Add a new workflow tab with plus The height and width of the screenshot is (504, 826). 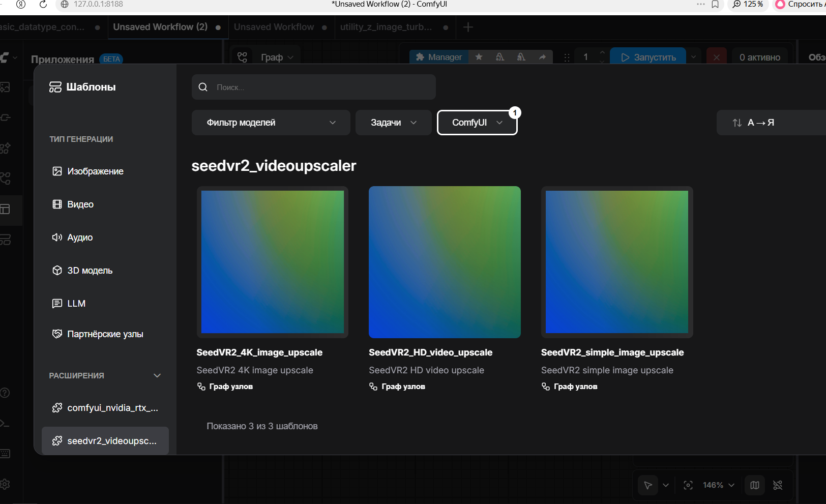pyautogui.click(x=468, y=27)
